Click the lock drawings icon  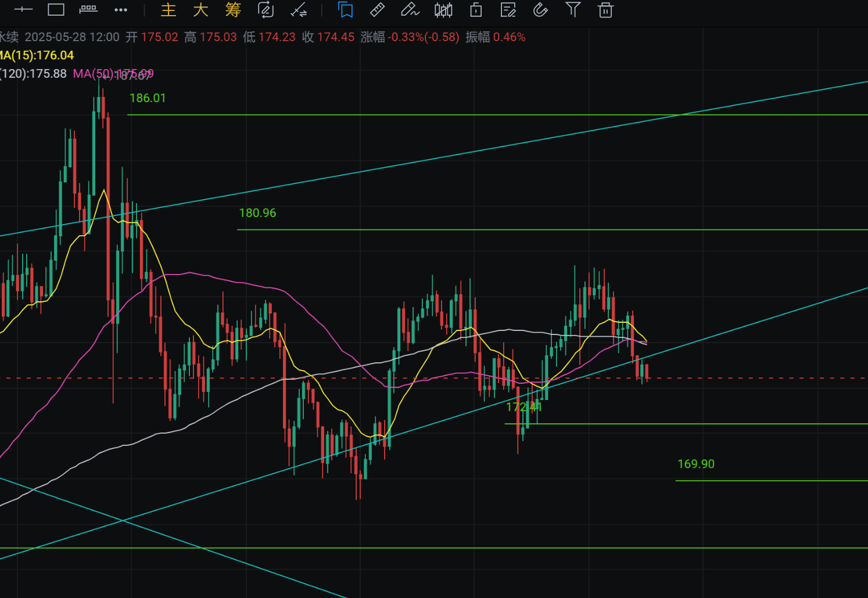tap(476, 10)
